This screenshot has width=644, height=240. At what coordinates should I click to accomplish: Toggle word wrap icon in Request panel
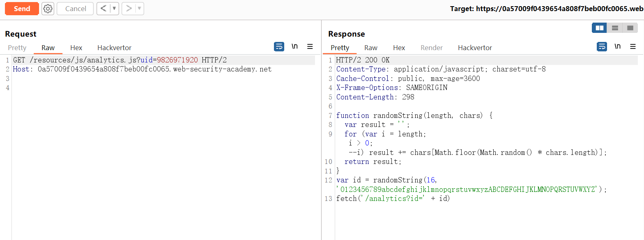(279, 47)
